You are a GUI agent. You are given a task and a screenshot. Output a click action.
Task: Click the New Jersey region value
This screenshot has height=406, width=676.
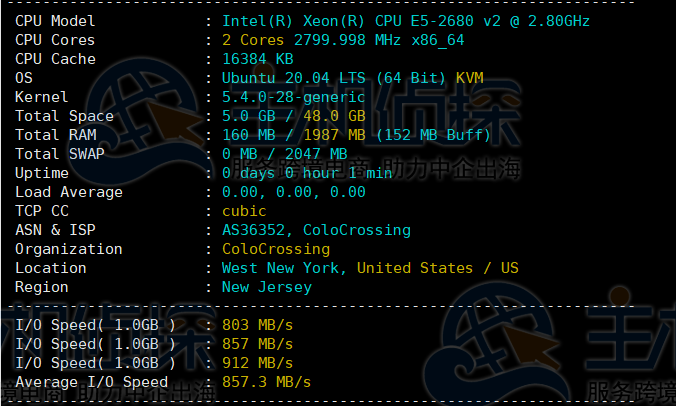pyautogui.click(x=266, y=287)
